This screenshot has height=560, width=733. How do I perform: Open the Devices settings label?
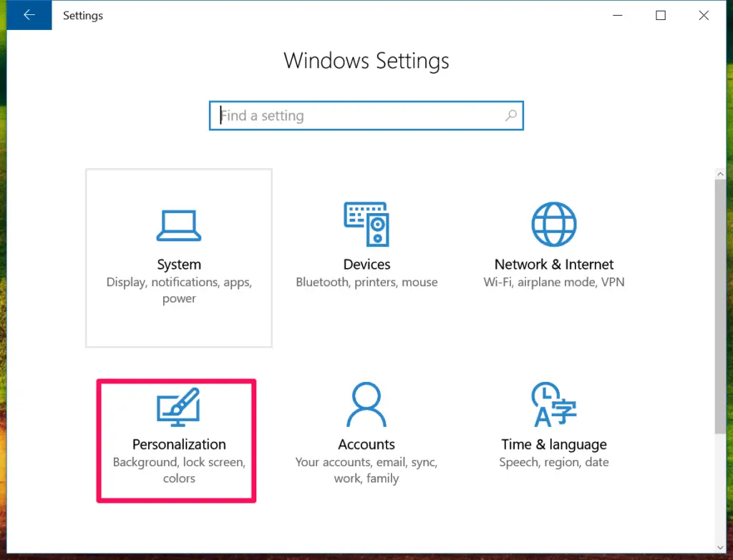366,265
